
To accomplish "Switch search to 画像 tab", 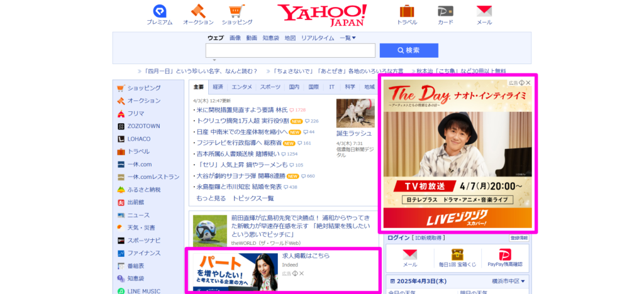I will coord(235,38).
